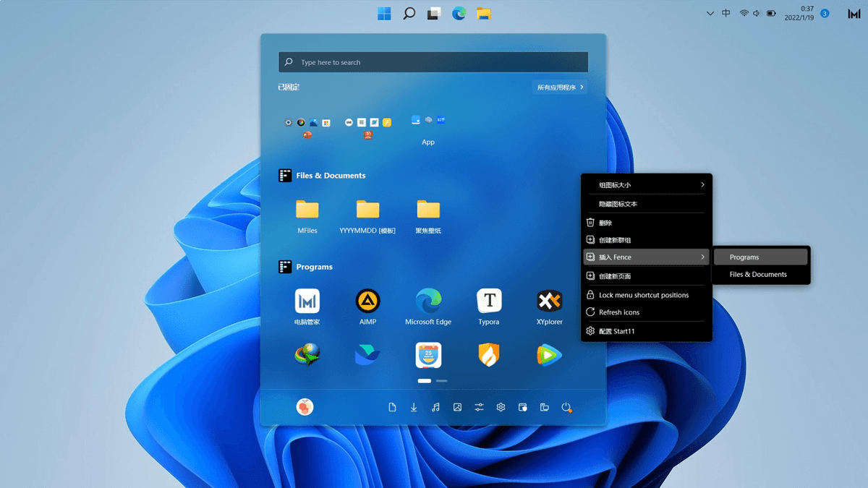Choose 创建新页面 in the context menu

[x=646, y=276]
